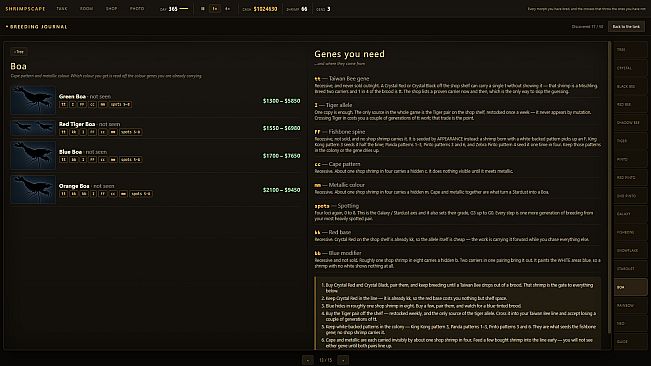Screen dimensions: 651x366
Task: Click the Orange Boa name
Action: [x=74, y=186]
